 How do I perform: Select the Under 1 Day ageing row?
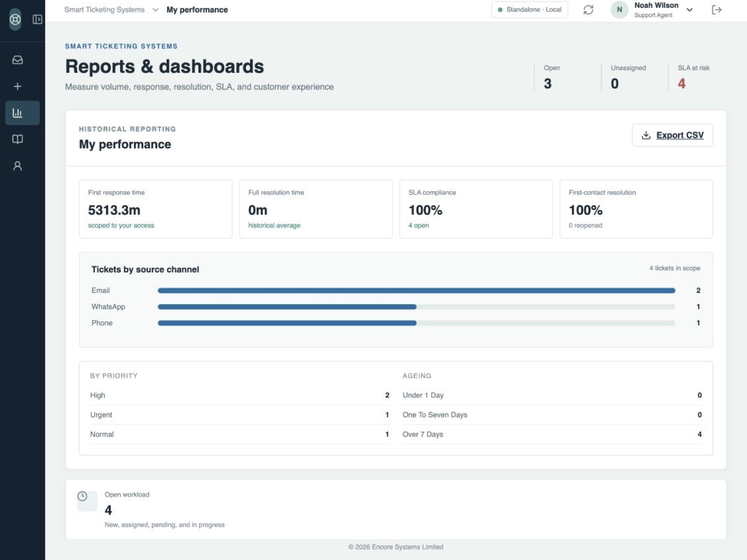point(552,395)
